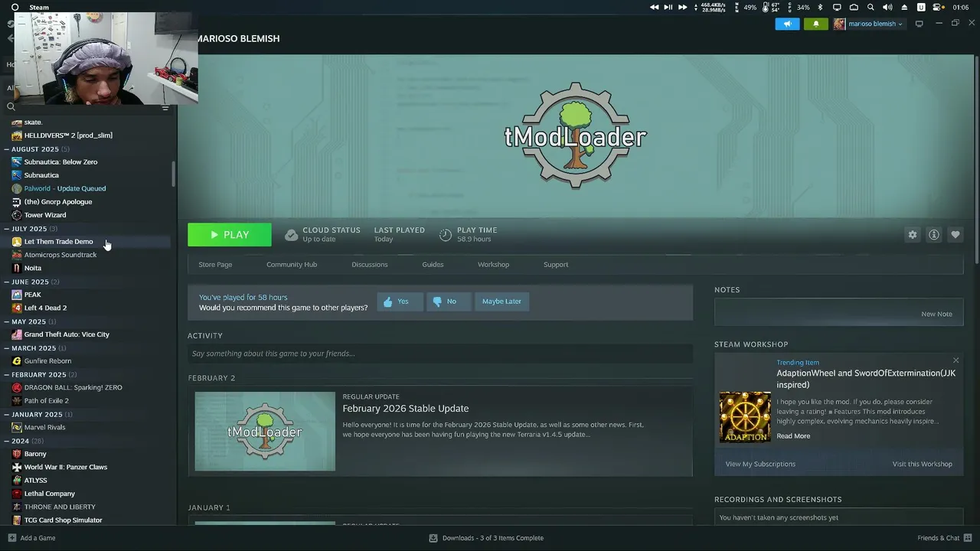Open the Guides tab
This screenshot has width=980, height=551.
click(x=433, y=265)
